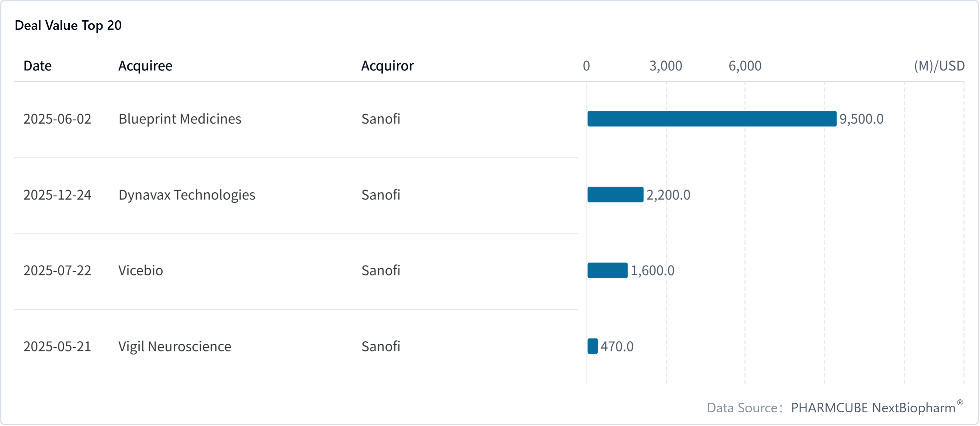The height and width of the screenshot is (426, 980).
Task: Click the 9,500.0 deal value bar
Action: (x=712, y=119)
